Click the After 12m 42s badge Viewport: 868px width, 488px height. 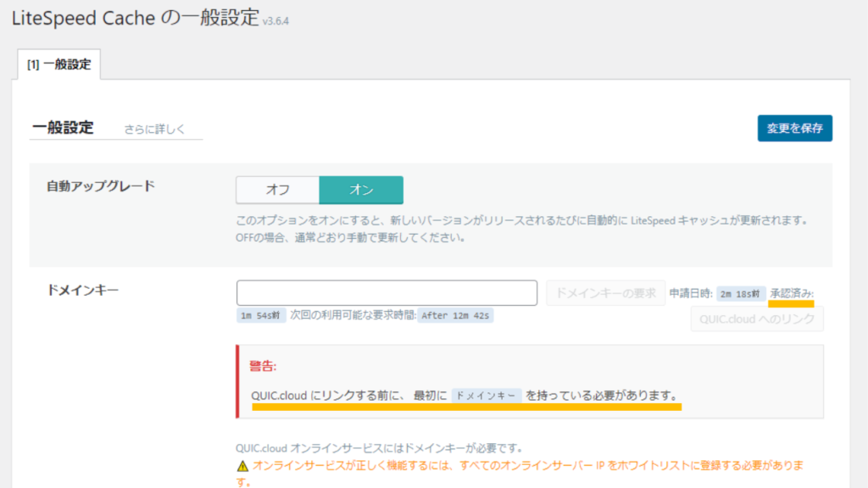point(455,315)
